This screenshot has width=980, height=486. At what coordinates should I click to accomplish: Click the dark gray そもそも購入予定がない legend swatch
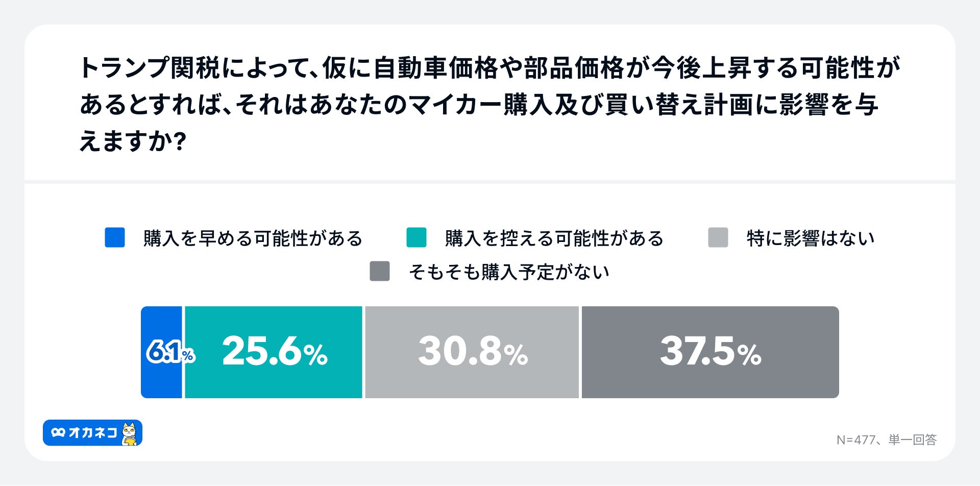pyautogui.click(x=379, y=271)
